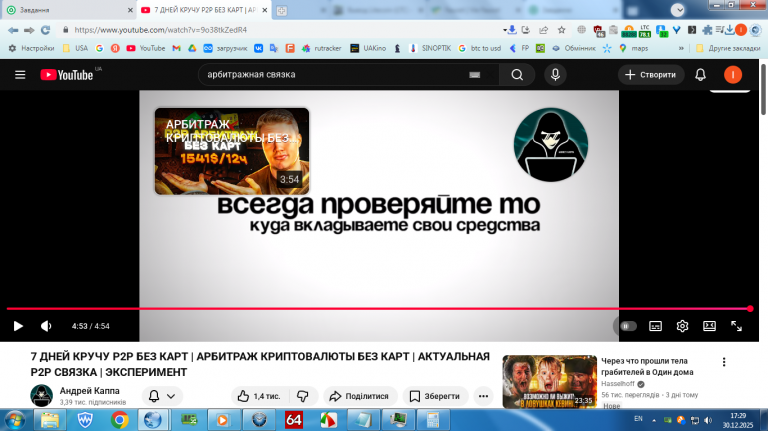Like the video (1,4 тис.)
Screen dimensions: 768x431
(x=259, y=396)
